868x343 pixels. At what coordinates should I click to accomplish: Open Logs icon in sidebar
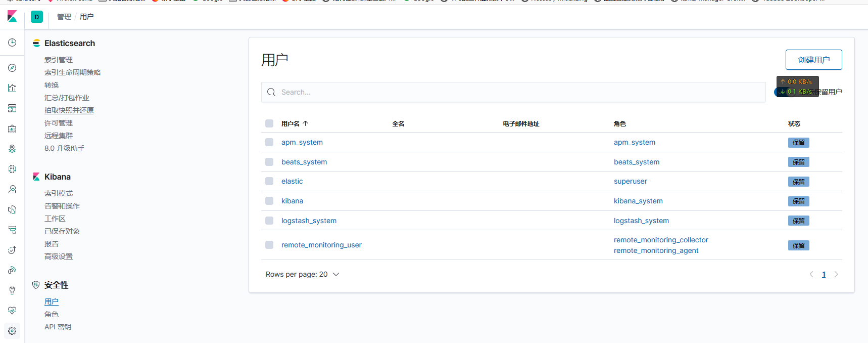point(12,209)
